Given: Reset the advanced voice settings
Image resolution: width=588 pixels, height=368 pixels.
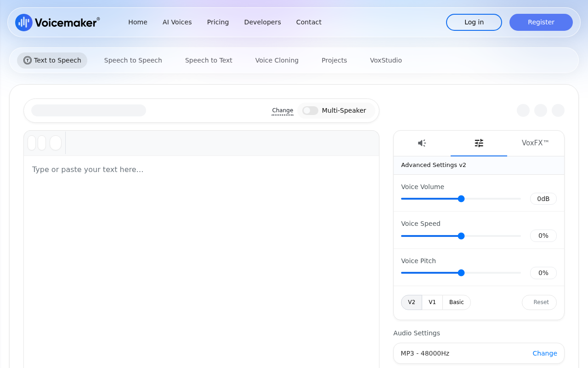Looking at the screenshot, I should pos(539,302).
